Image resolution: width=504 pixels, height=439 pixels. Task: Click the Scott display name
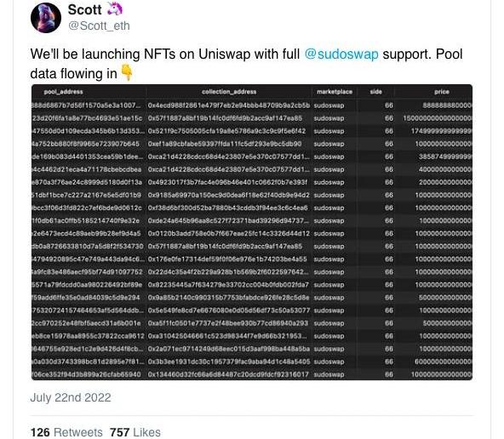[84, 9]
